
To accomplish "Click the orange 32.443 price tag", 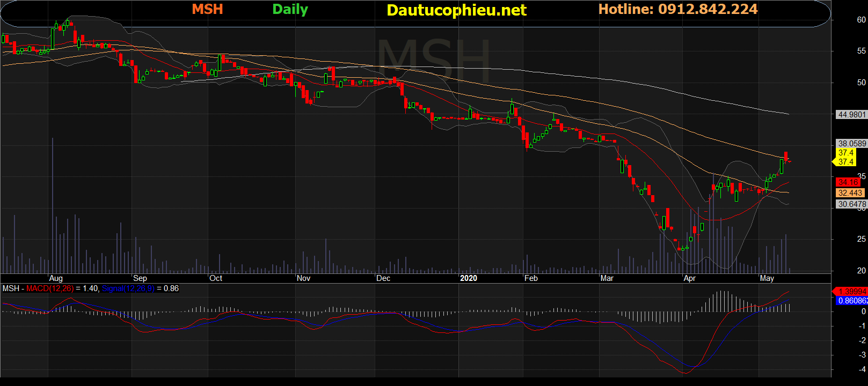I will [x=850, y=193].
